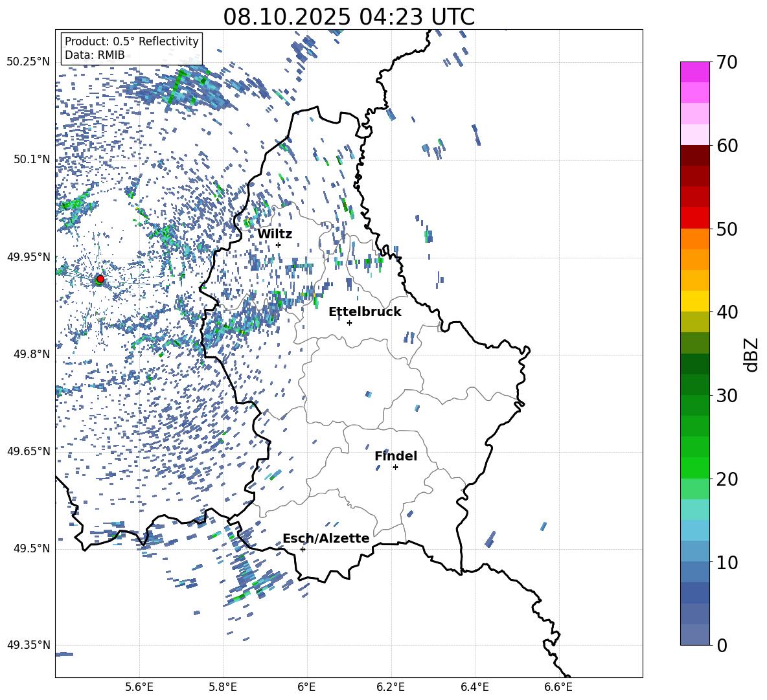Click the bright red 50 dBZ swatch
This screenshot has height=700, width=767.
(695, 218)
